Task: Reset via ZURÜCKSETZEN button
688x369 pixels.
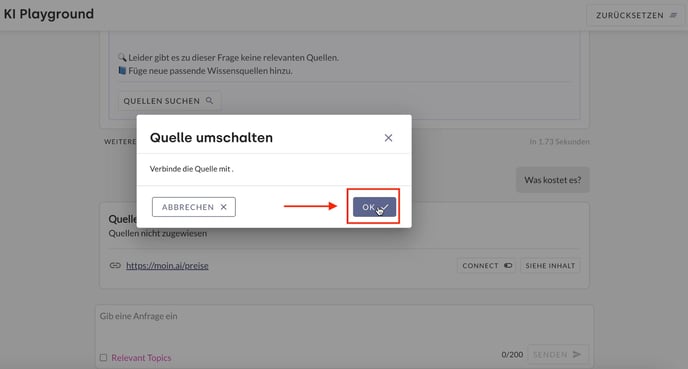Action: click(x=636, y=15)
